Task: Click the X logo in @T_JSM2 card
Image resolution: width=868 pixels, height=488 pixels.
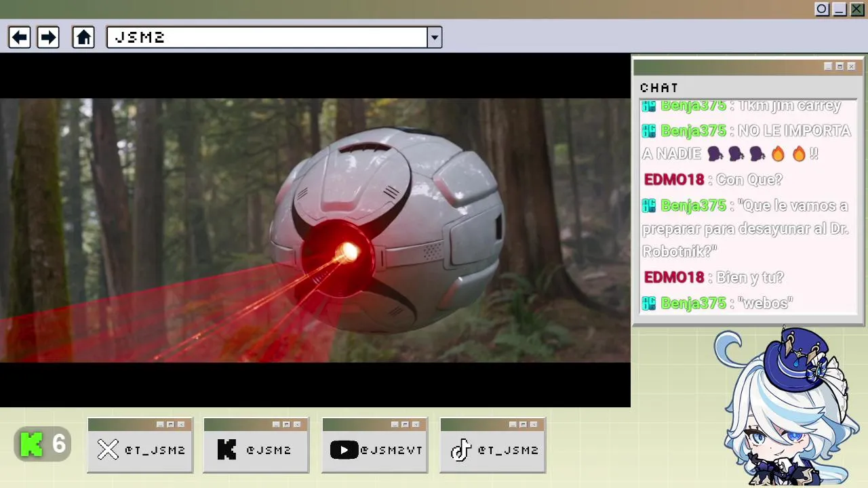Action: point(108,450)
